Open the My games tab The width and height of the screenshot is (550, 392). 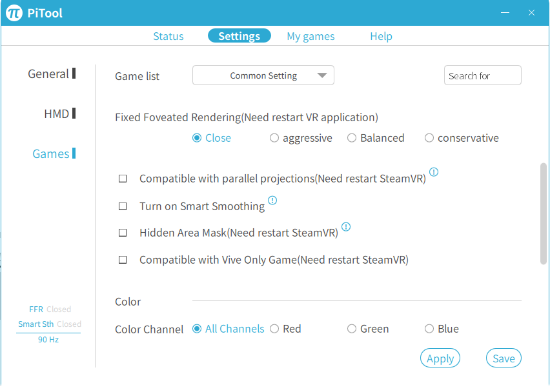point(311,36)
